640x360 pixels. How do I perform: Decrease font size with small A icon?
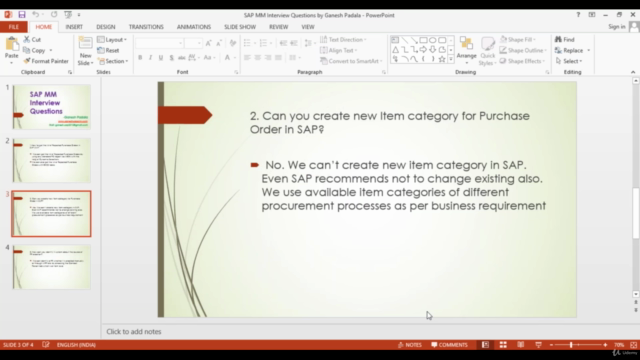(219, 43)
